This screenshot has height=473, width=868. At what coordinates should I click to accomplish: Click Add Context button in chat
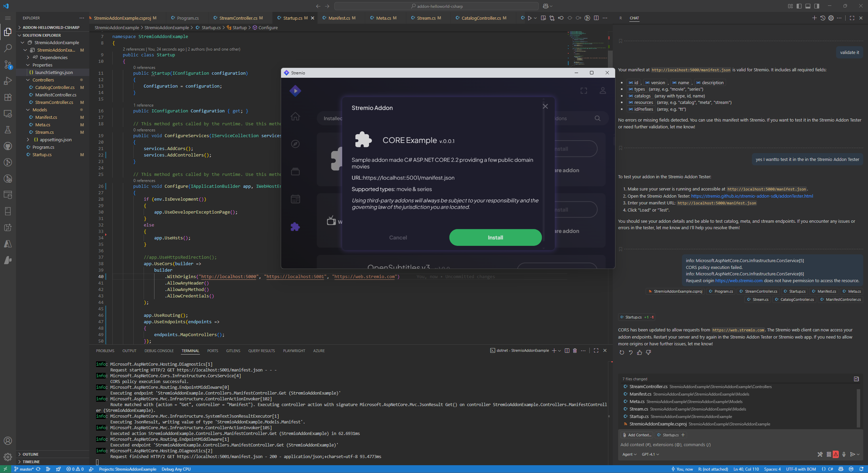pos(636,435)
